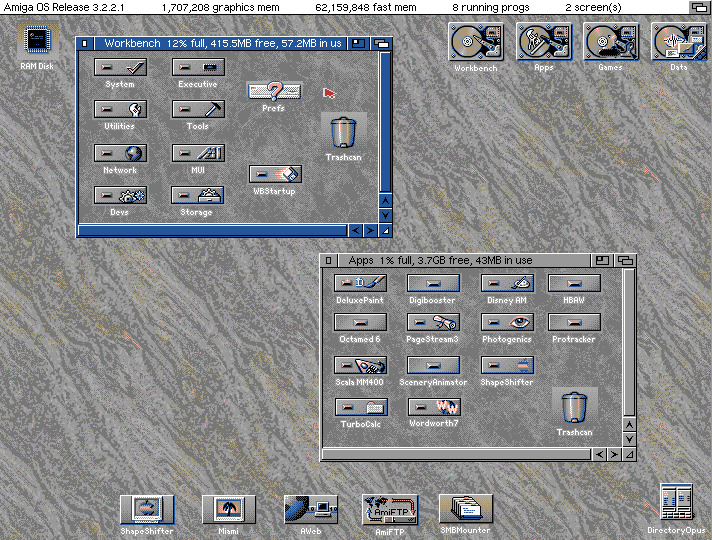Click the Workbench window down scroll arrow
Viewport: 712px width, 540px height.
[385, 215]
